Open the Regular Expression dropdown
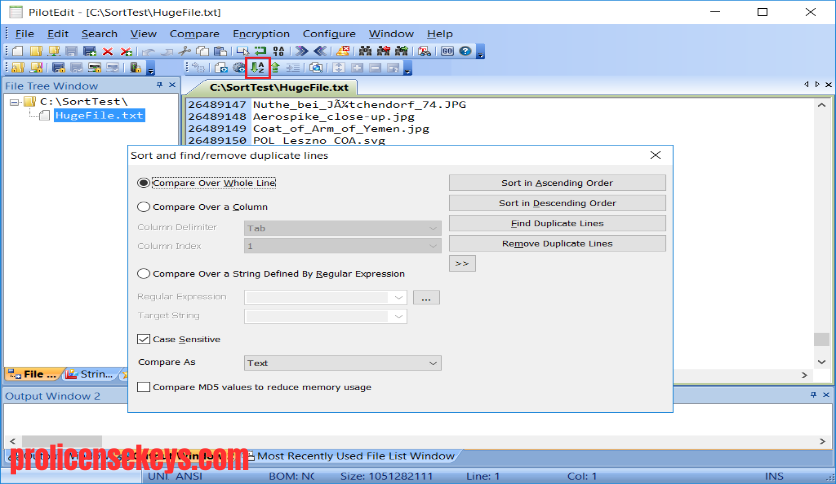836x484 pixels. 398,297
